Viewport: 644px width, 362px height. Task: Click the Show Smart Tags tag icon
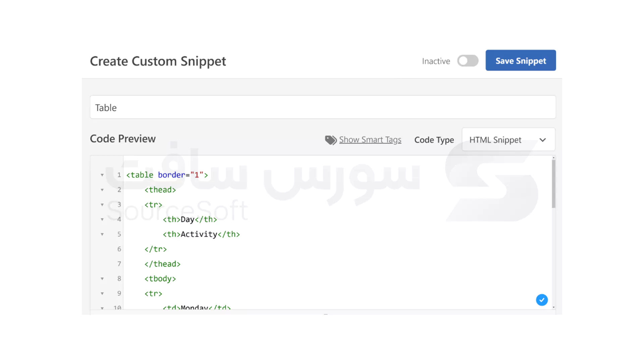(330, 140)
